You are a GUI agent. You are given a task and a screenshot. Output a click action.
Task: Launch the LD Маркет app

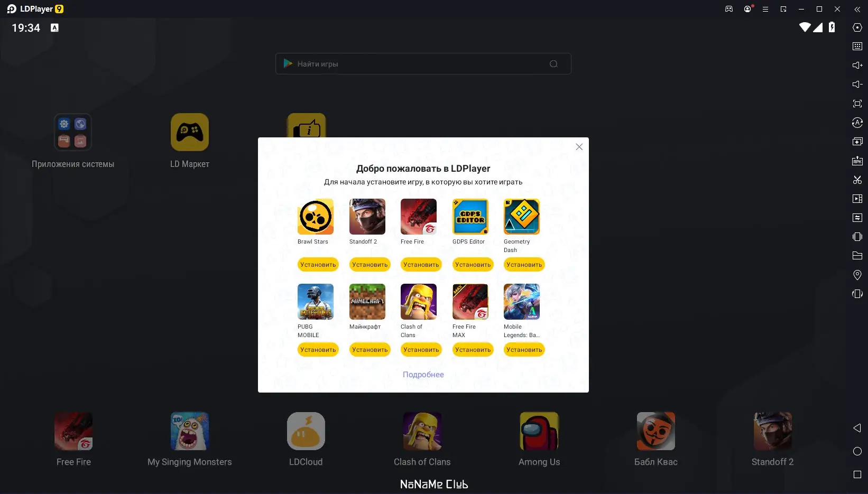point(190,132)
